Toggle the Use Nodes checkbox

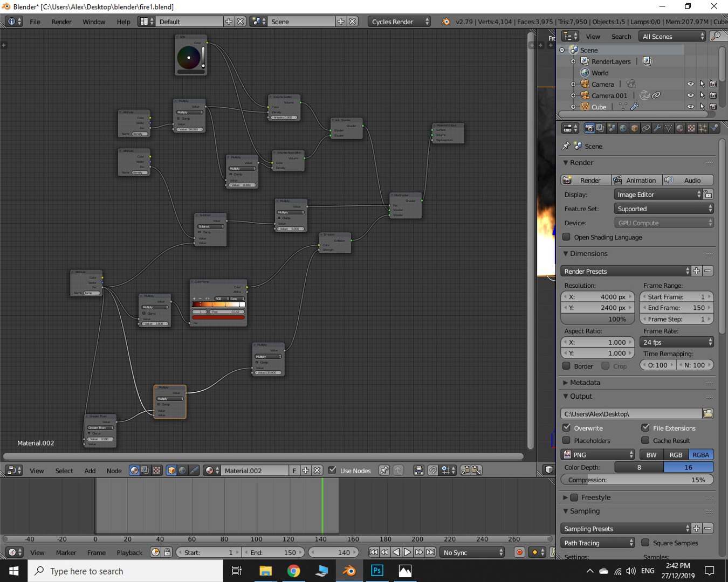coord(332,470)
